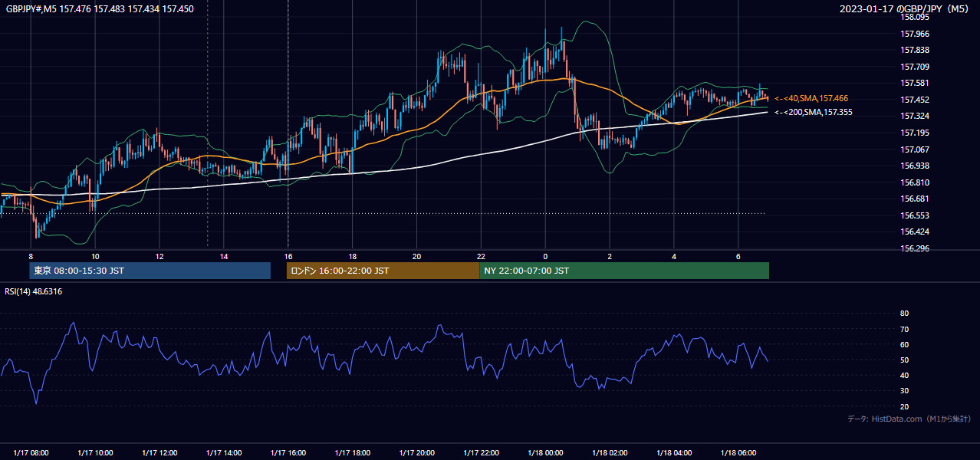Screen dimensions: 980x460
Task: Select the 1/18 04:00 time label
Action: click(x=674, y=452)
